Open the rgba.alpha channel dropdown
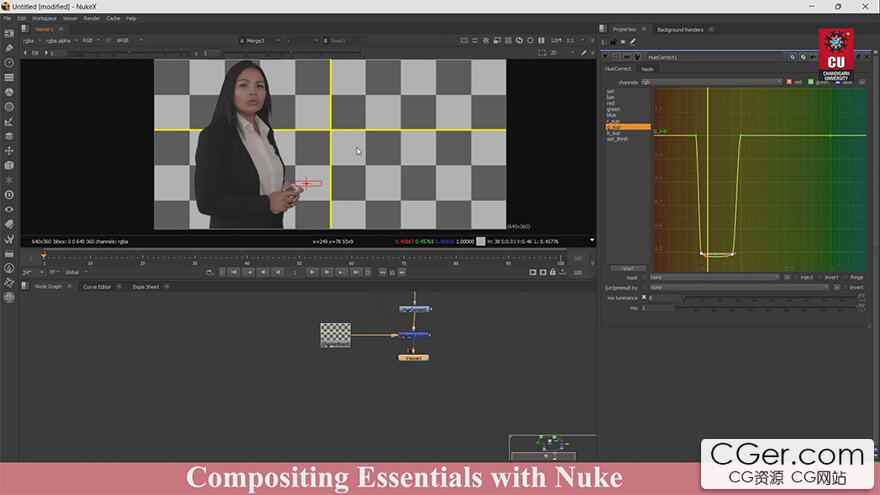Screen dimensions: 880x495 pyautogui.click(x=62, y=40)
